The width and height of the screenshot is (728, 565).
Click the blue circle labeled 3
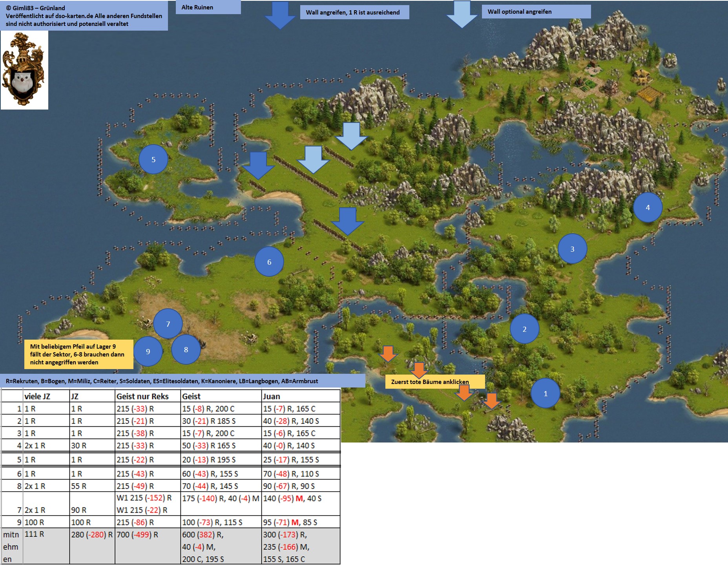572,249
